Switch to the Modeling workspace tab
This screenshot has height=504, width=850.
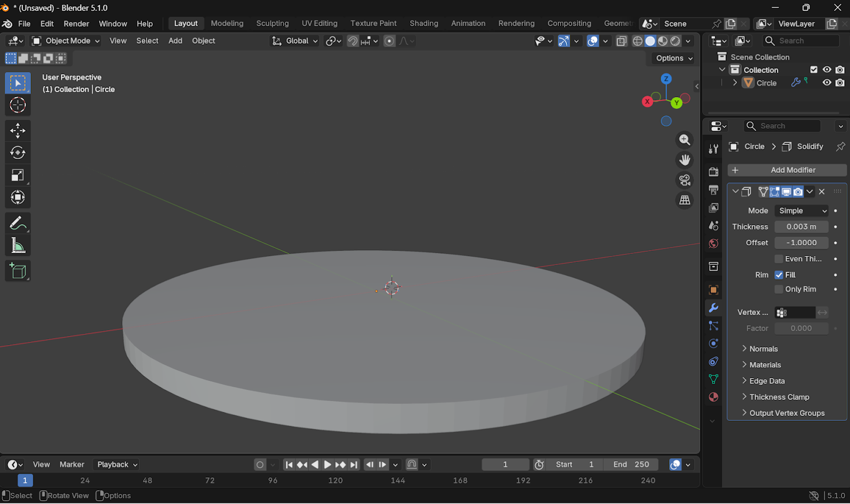tap(227, 23)
